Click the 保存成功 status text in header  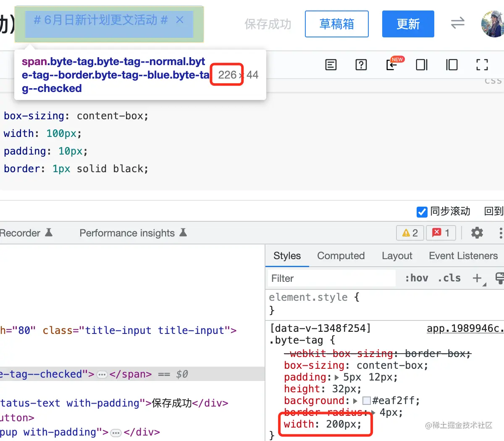[268, 24]
